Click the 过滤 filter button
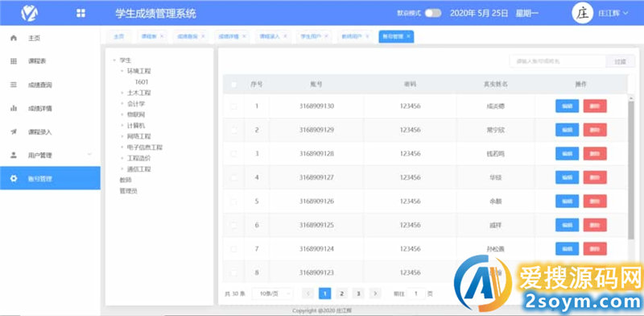Screen dimensions: 644x316 [620, 61]
